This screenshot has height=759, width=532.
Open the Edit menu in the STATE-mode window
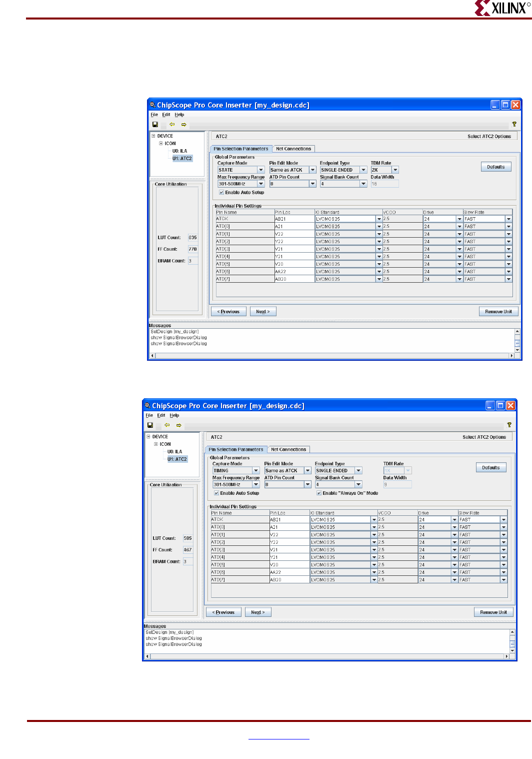pyautogui.click(x=166, y=115)
